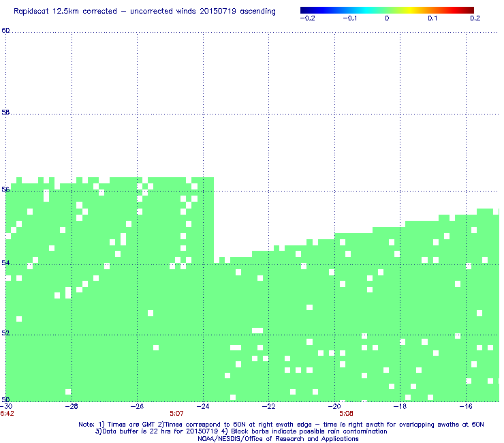
Task: Click the '0.2' colorbar label
Action: pos(475,18)
